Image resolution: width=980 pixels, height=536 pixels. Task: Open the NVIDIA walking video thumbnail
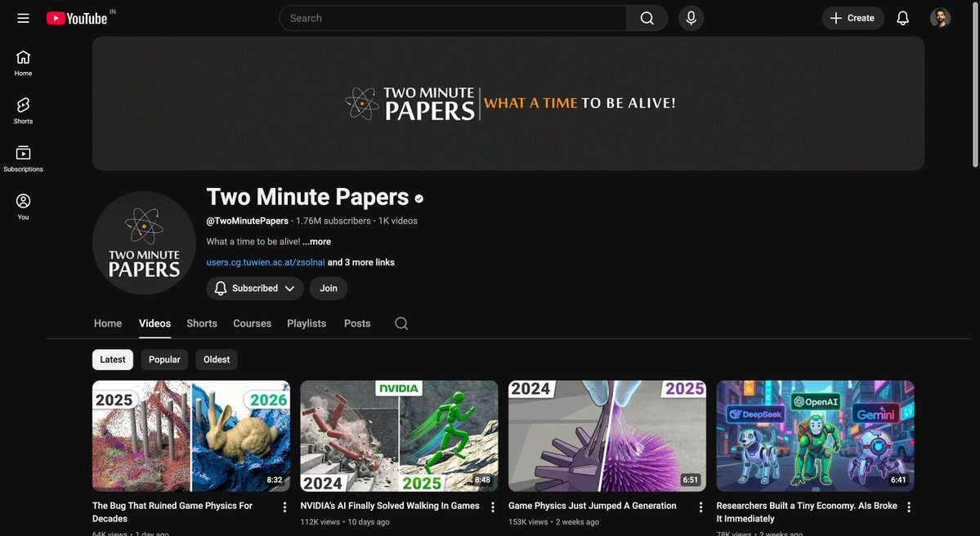click(399, 436)
